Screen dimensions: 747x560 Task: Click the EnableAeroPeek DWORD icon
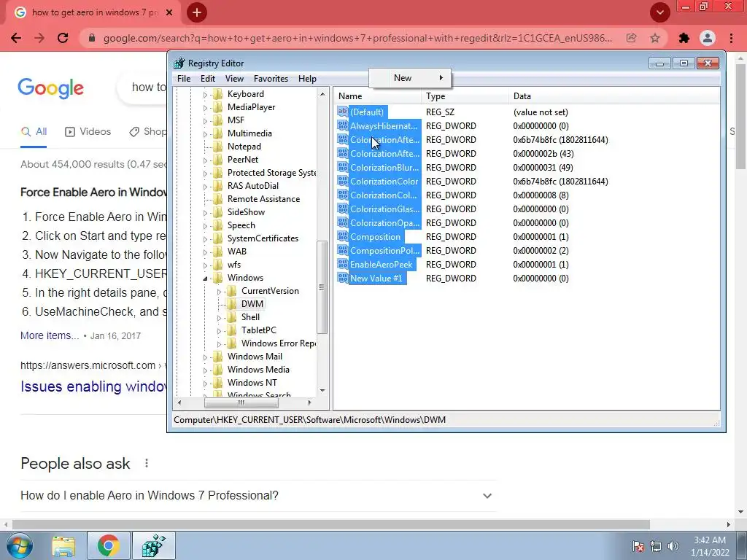(343, 264)
